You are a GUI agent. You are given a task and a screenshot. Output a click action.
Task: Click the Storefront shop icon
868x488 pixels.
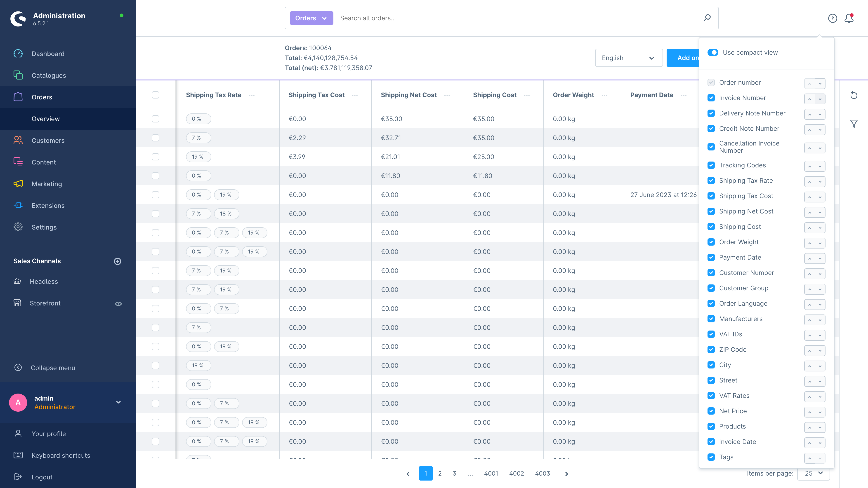coord(17,303)
